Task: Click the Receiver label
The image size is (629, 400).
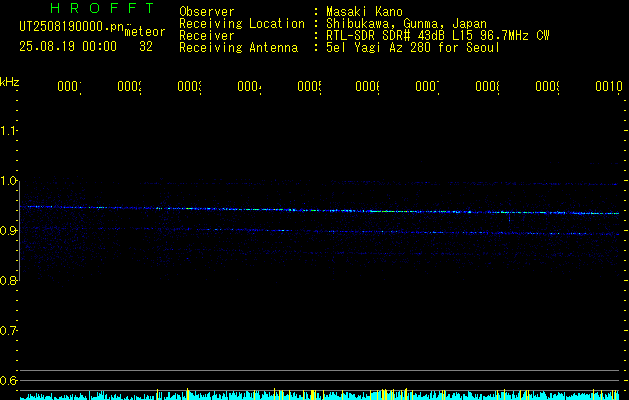Action: pos(207,36)
